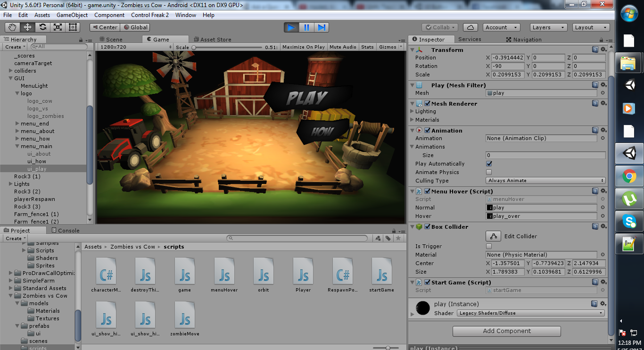This screenshot has width=644, height=350.
Task: Open Transform component gear menu
Action: point(603,50)
